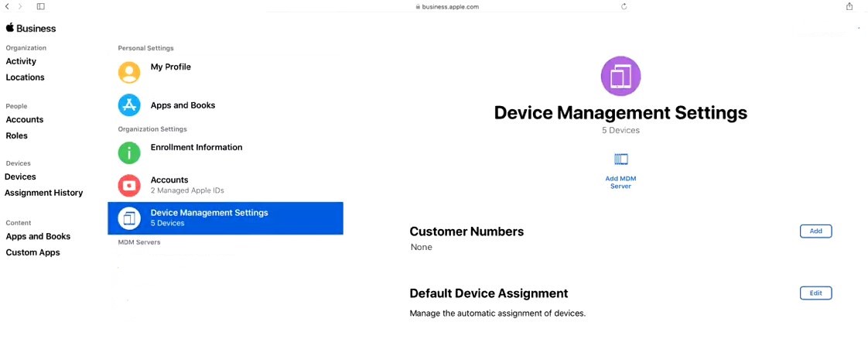Select Apps and Books settings row
868x353 pixels.
coord(225,105)
